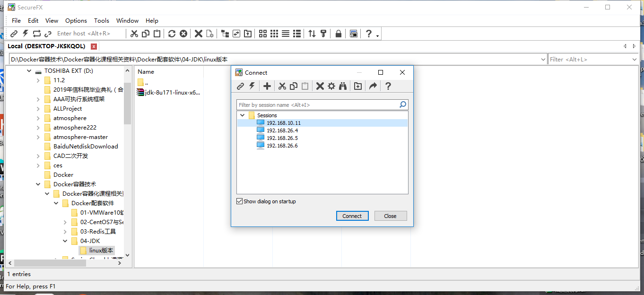Viewport: 644px width, 295px height.
Task: Switch to small icons view
Action: pyautogui.click(x=274, y=34)
